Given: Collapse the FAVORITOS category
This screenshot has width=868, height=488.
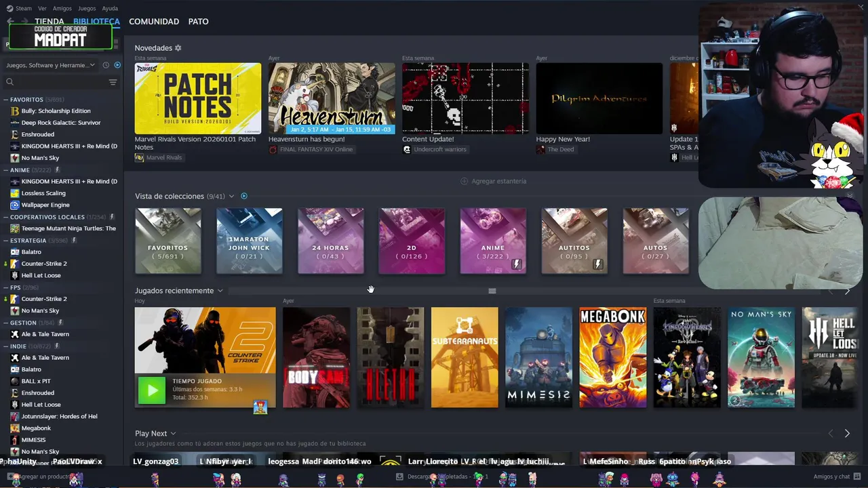Looking at the screenshot, I should coord(6,100).
